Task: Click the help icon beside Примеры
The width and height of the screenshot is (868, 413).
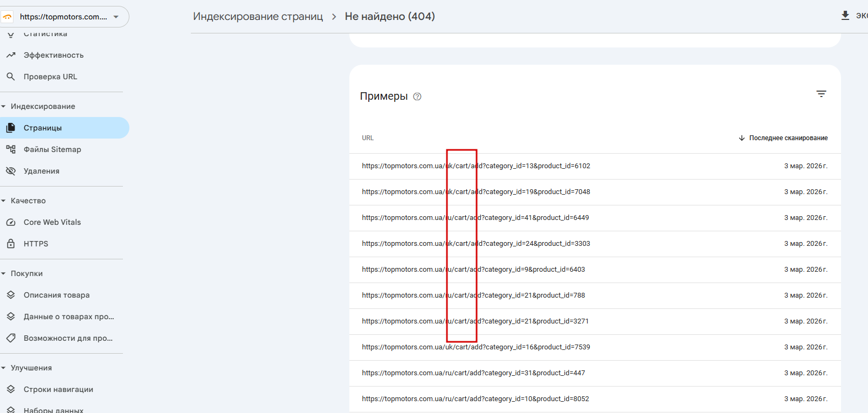Action: (x=417, y=97)
